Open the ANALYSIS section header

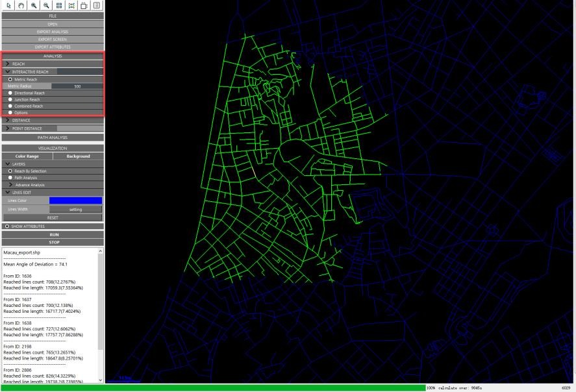pos(53,56)
